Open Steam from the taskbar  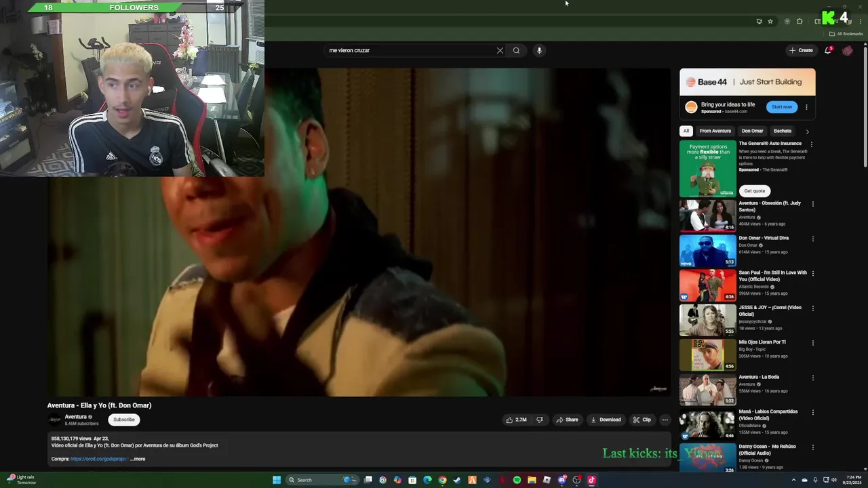click(x=456, y=480)
